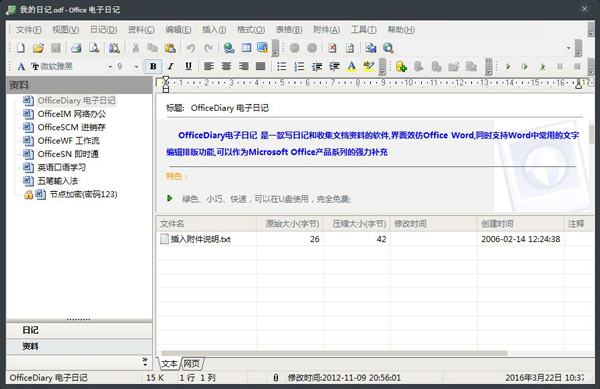Image resolution: width=600 pixels, height=389 pixels.
Task: Open the 插入(I) menu
Action: coord(214,30)
